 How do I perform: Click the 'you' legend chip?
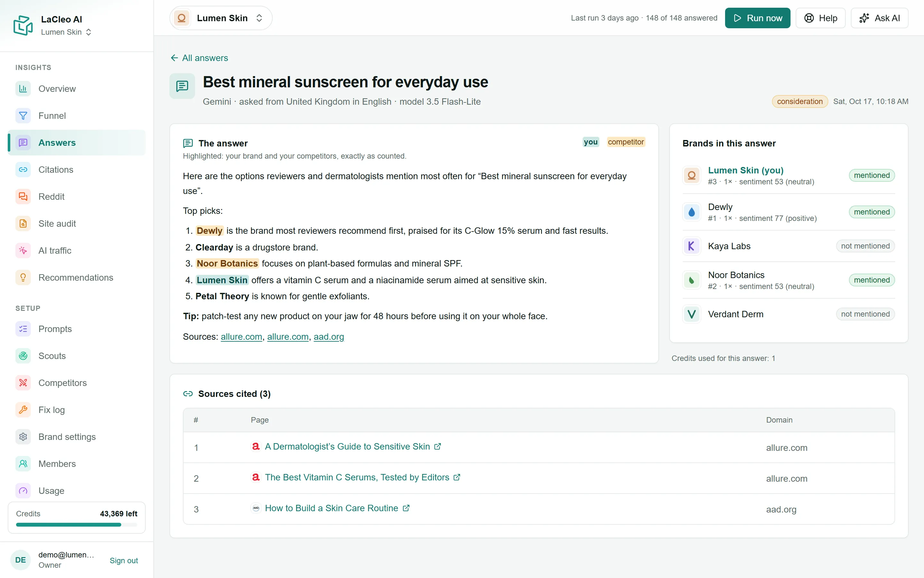coord(591,142)
